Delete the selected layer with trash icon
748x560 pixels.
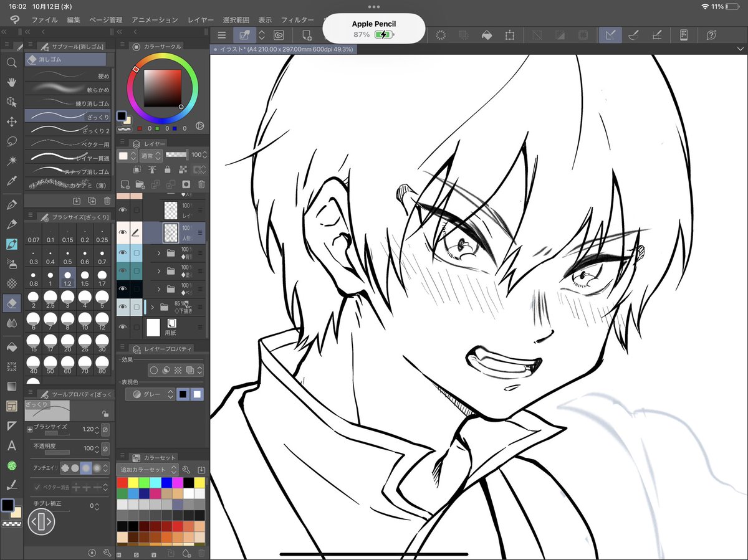click(201, 184)
